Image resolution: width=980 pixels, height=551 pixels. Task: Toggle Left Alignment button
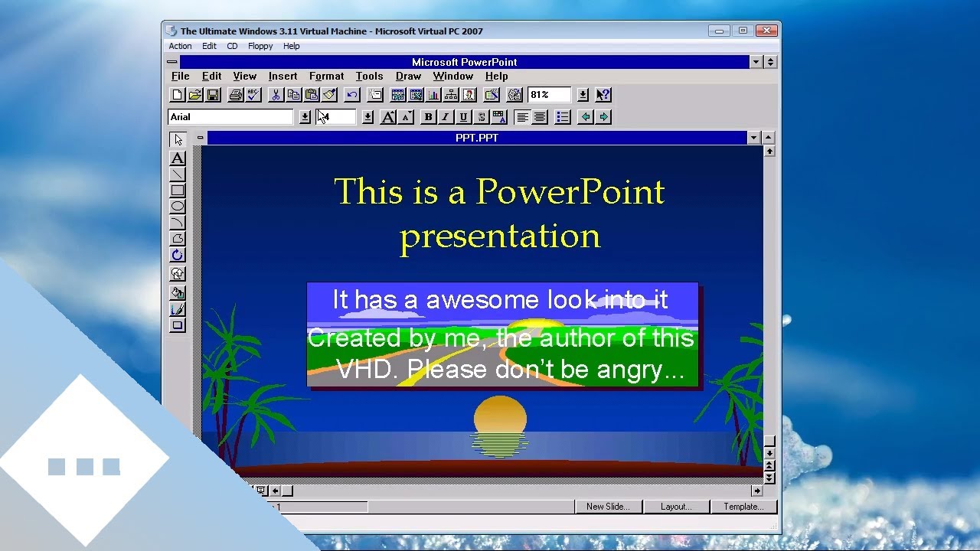pos(522,117)
